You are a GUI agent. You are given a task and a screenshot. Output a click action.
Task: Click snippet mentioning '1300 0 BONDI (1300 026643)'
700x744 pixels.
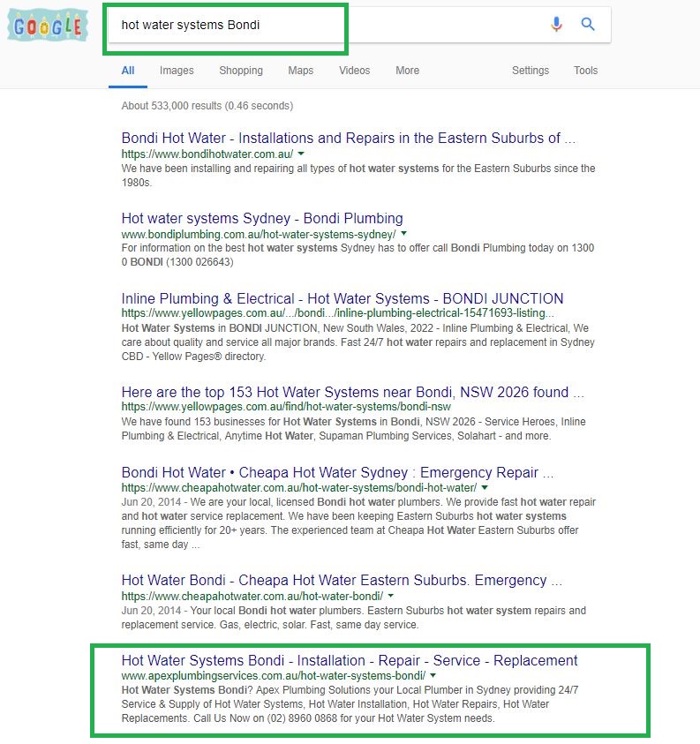click(358, 255)
